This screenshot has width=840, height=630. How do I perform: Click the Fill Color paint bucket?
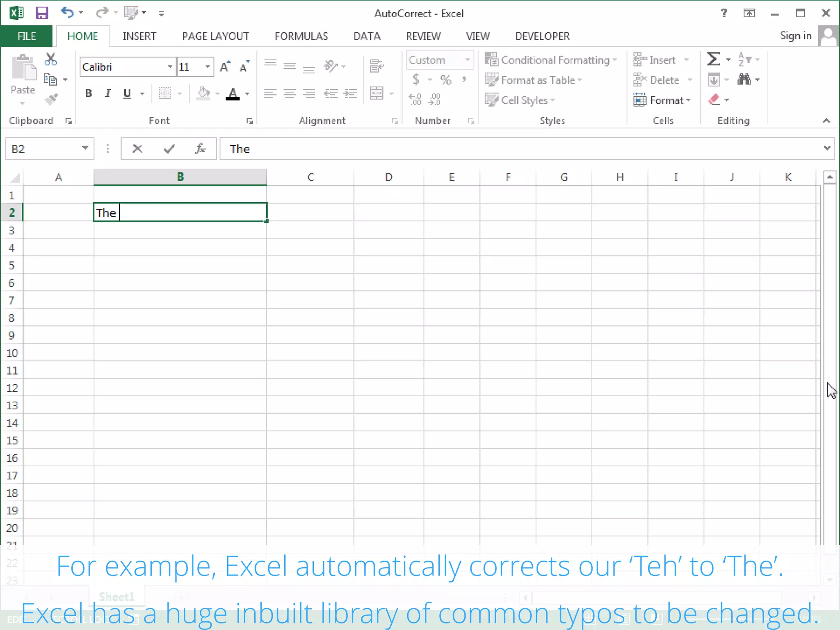203,94
